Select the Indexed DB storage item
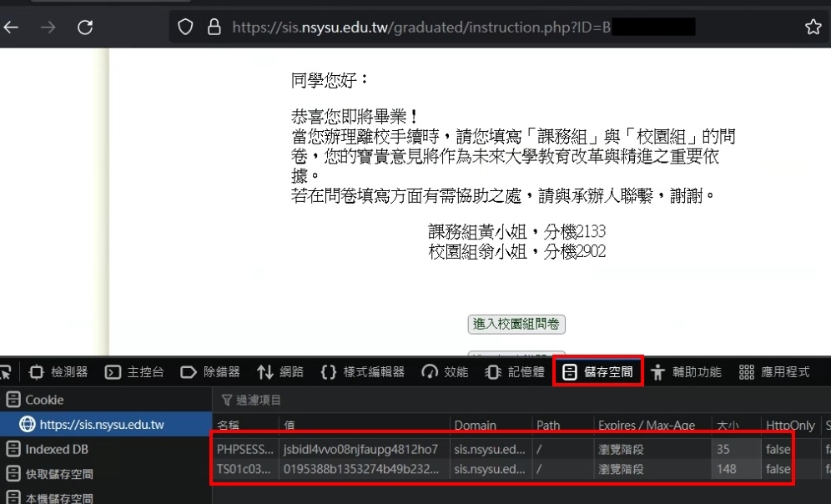Viewport: 831px width, 504px height. [x=48, y=450]
